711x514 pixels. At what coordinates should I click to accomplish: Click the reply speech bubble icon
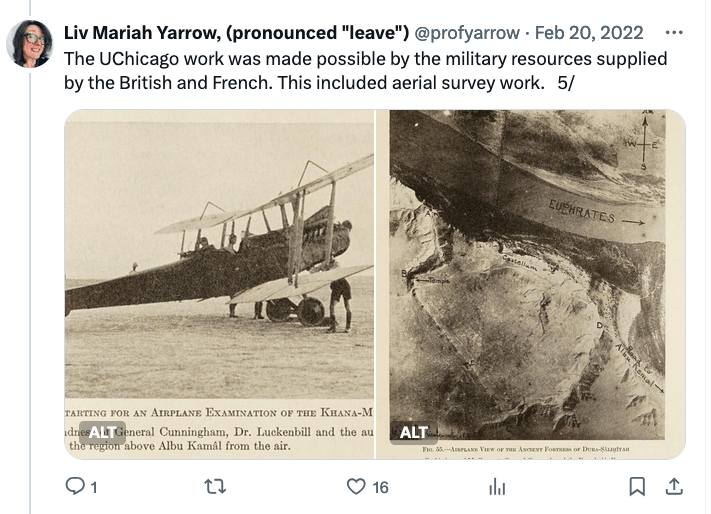(75, 487)
